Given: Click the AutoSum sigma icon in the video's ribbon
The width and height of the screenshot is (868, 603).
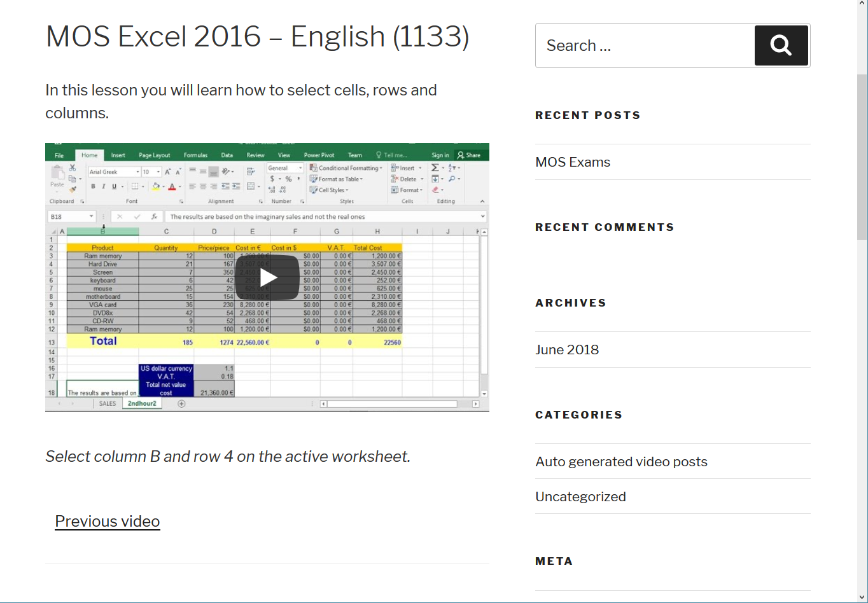Looking at the screenshot, I should pos(435,168).
